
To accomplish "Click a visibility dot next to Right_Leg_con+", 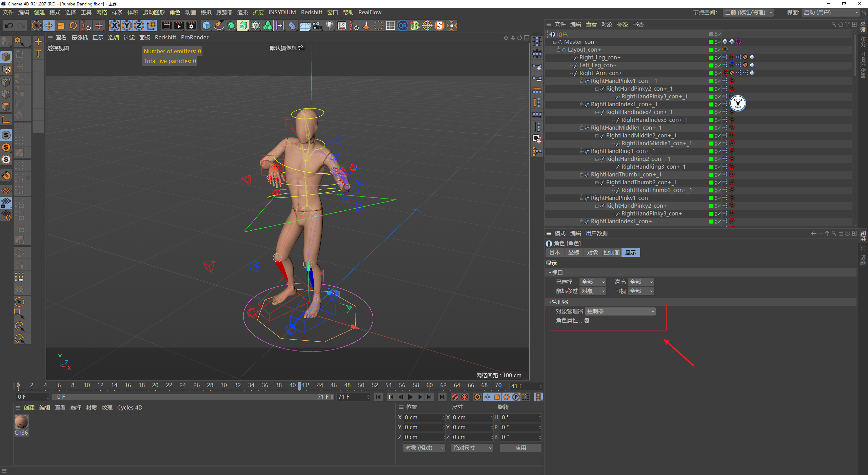I will click(x=716, y=56).
